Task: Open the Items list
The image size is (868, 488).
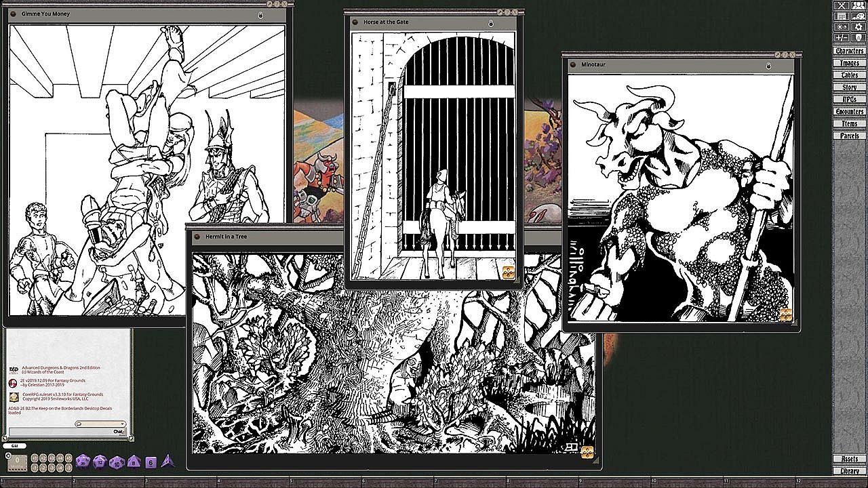Action: [x=850, y=124]
